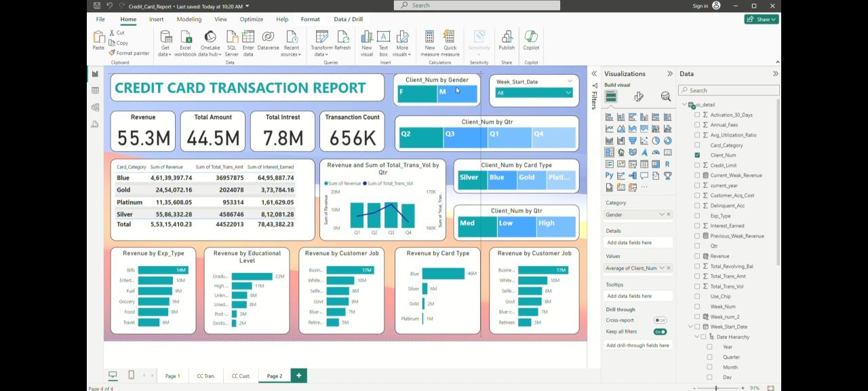868x391 pixels.
Task: Check the Revenue field checkbox
Action: pos(697,256)
